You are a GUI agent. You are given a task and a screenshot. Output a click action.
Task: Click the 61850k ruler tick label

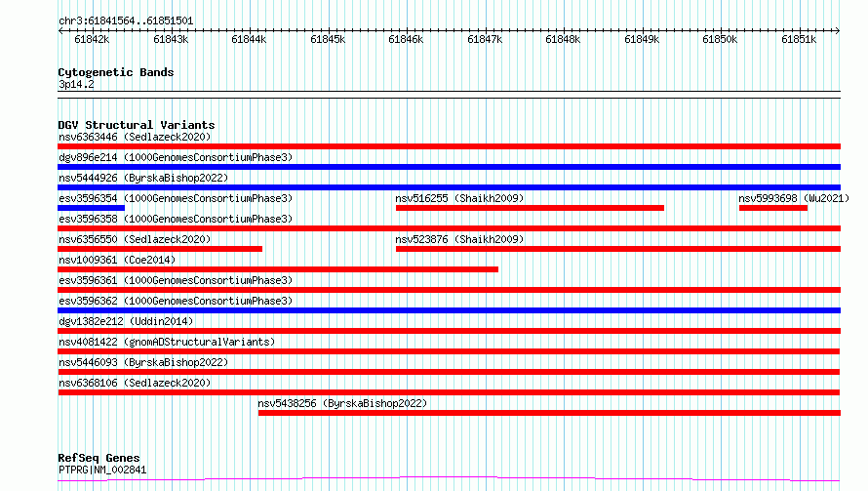pos(720,39)
